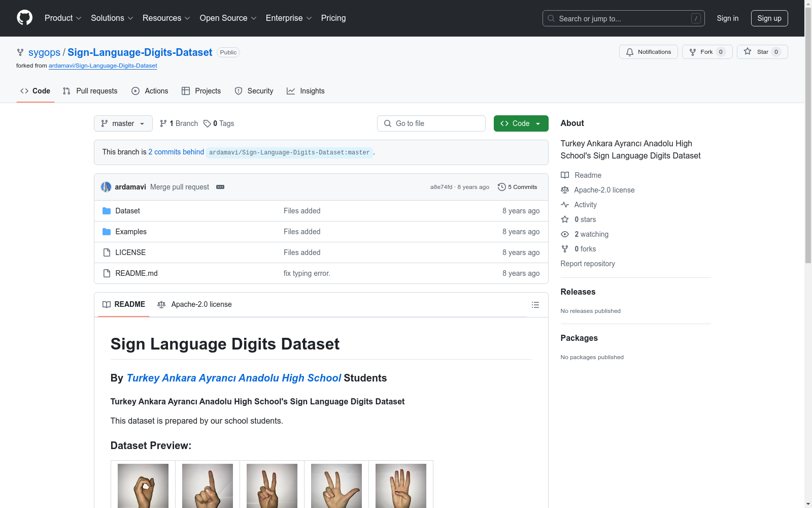Image resolution: width=812 pixels, height=508 pixels.
Task: Open the Security tab
Action: point(254,91)
